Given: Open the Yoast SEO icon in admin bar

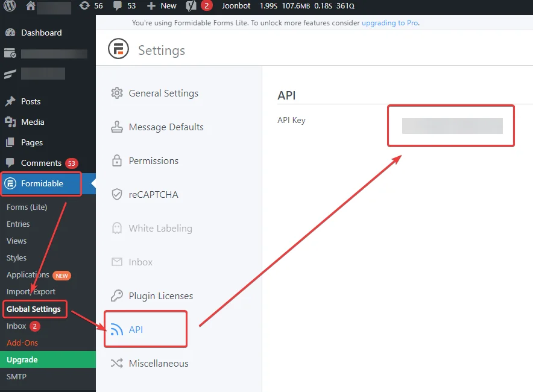Looking at the screenshot, I should pos(191,6).
